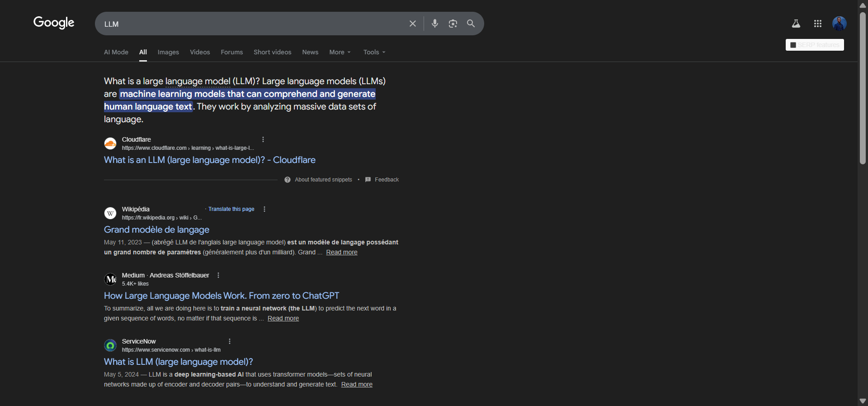The width and height of the screenshot is (868, 406).
Task: Click the Feedback link under snippet
Action: (x=387, y=180)
